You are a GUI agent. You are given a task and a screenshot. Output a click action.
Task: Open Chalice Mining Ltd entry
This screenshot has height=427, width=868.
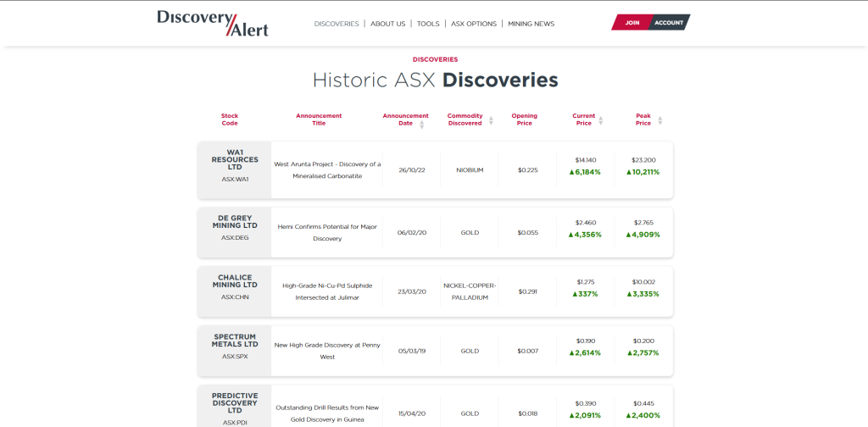coord(235,281)
